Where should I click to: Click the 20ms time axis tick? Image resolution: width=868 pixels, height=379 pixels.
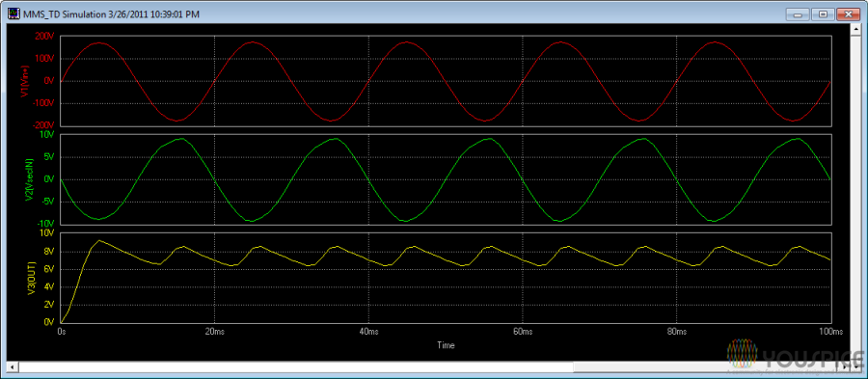[215, 332]
